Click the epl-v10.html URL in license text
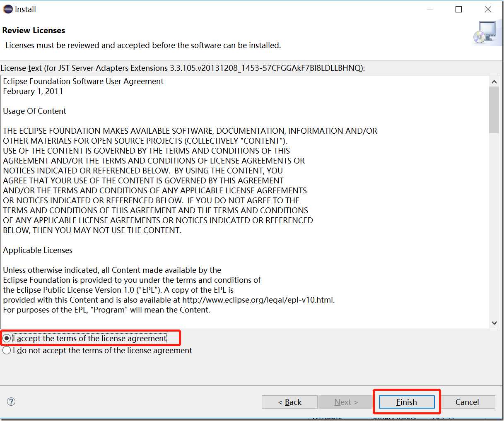Image resolution: width=504 pixels, height=421 pixels. tap(258, 300)
